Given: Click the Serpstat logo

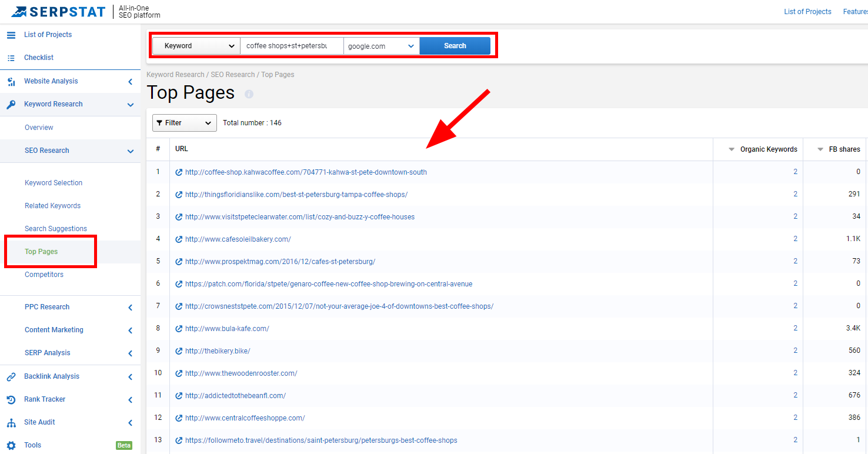Looking at the screenshot, I should pyautogui.click(x=58, y=11).
